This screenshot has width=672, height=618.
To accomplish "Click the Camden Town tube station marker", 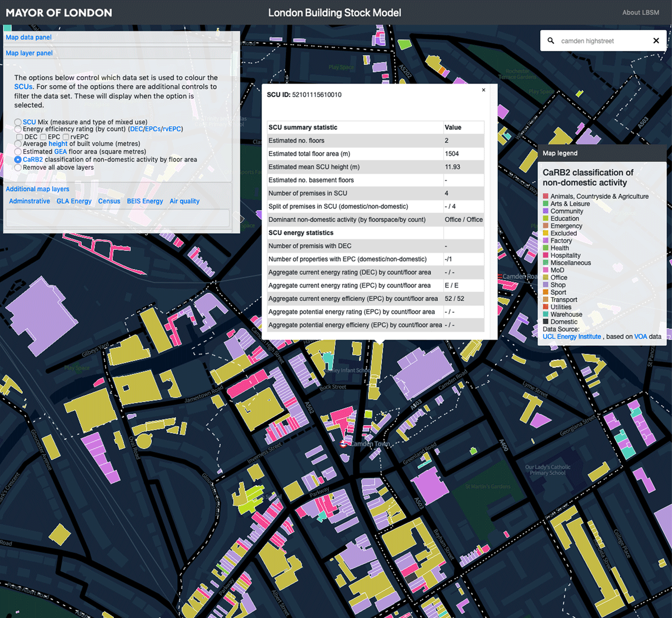I will click(x=343, y=444).
